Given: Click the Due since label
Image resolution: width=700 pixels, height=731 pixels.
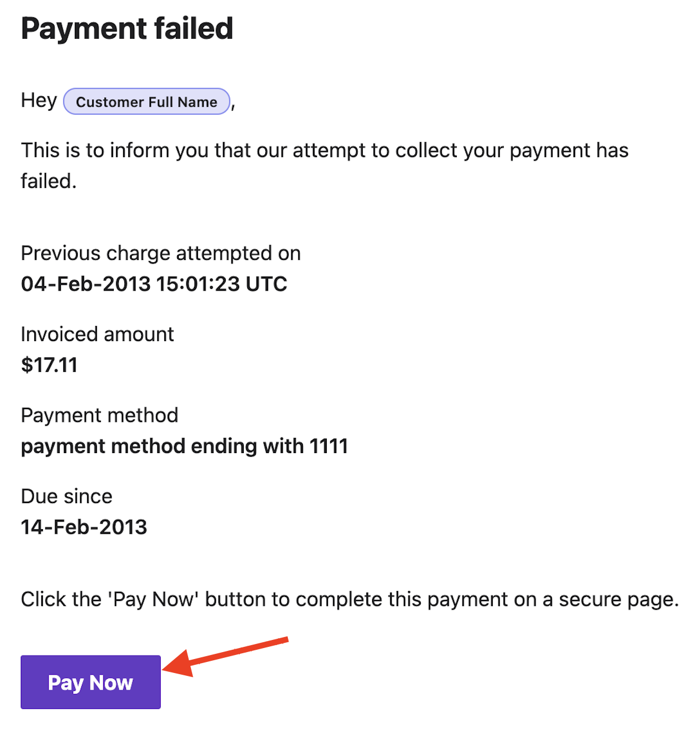Looking at the screenshot, I should coord(67,497).
